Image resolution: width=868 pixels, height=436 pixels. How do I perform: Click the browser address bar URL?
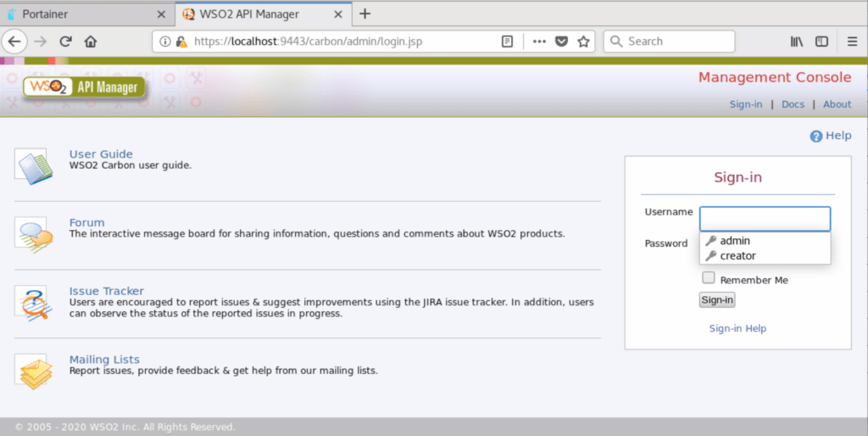point(308,42)
